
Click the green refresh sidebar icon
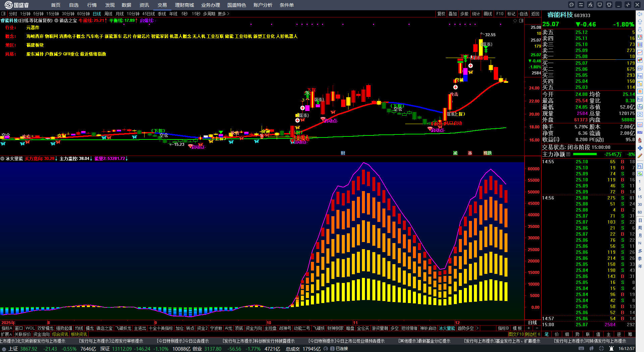(640, 174)
